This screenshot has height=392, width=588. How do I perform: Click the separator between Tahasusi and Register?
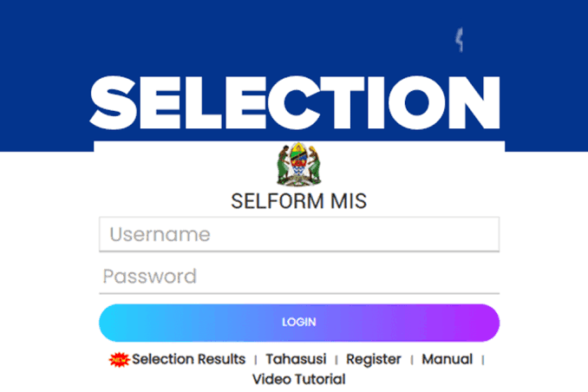point(336,360)
